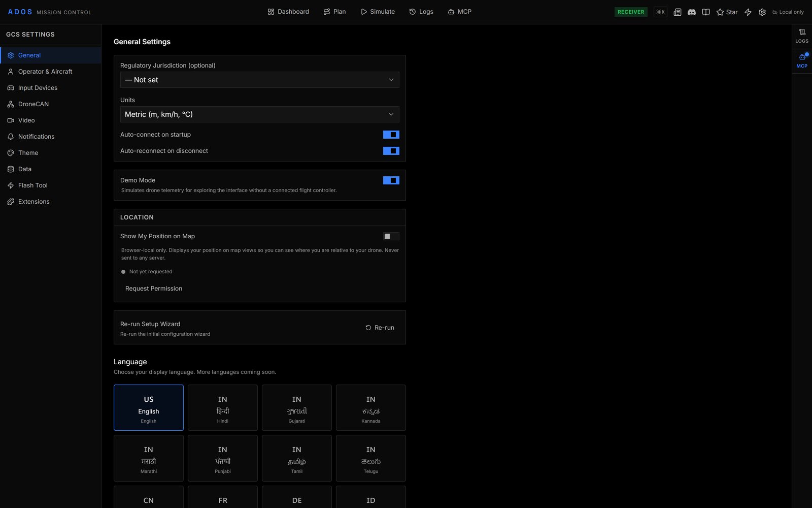This screenshot has height=508, width=812.
Task: Click the Local only indicator
Action: [788, 12]
